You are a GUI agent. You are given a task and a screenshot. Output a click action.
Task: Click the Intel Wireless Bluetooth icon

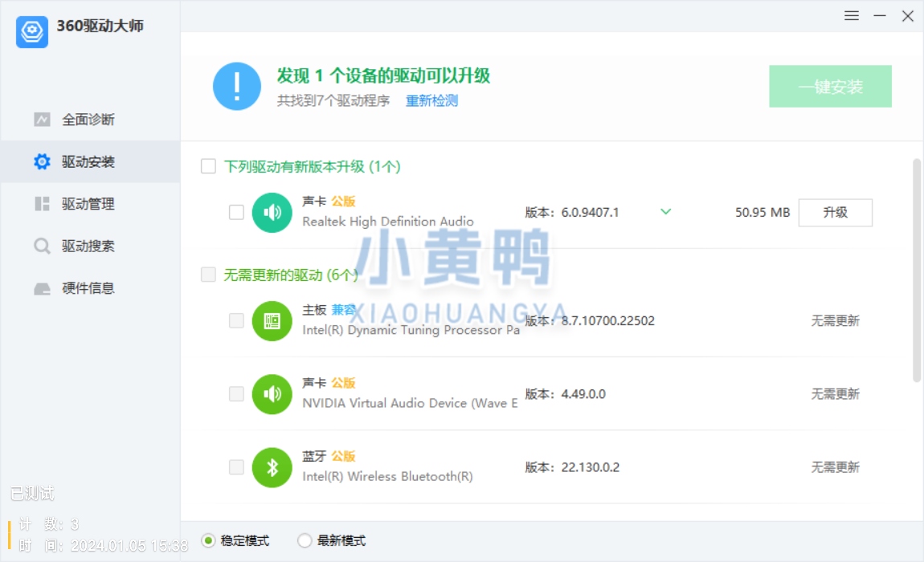click(272, 468)
